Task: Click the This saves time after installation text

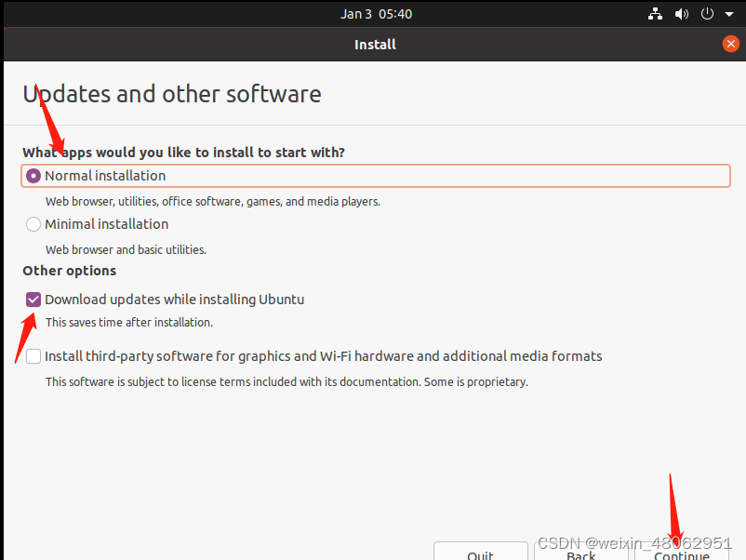Action: [x=129, y=323]
